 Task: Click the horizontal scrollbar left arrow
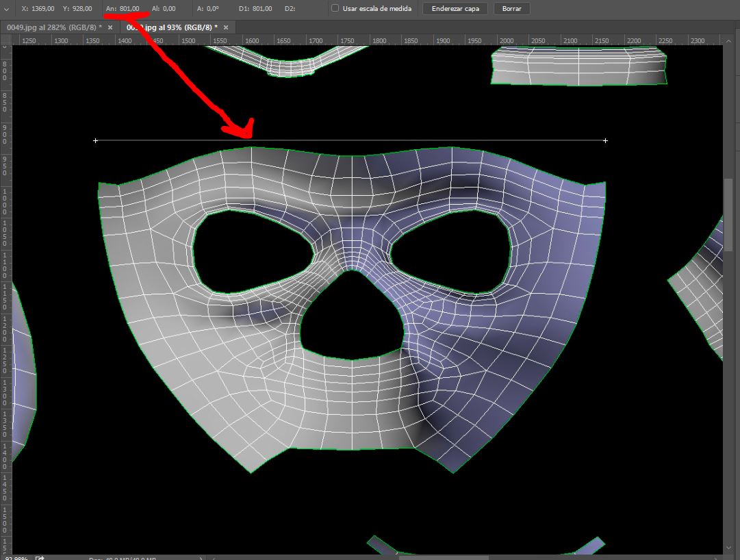214,557
